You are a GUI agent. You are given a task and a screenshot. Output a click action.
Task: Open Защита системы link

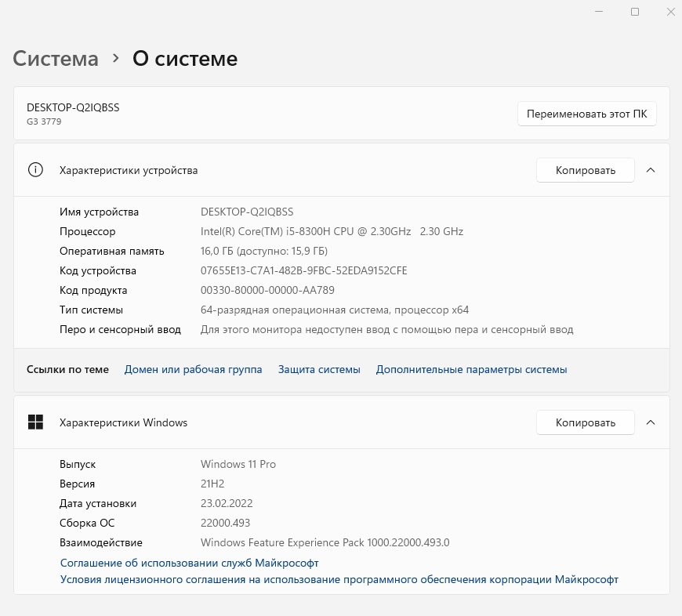pyautogui.click(x=319, y=369)
